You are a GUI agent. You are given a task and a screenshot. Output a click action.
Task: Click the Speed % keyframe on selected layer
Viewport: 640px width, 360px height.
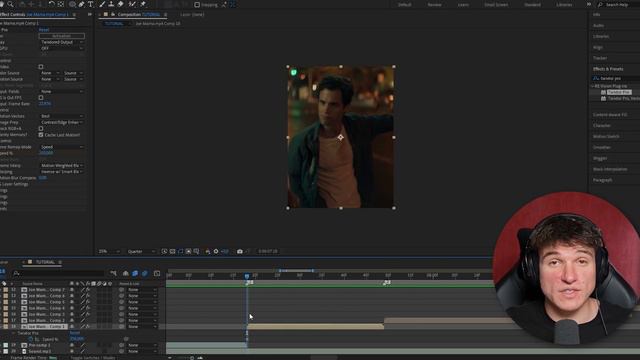point(247,339)
